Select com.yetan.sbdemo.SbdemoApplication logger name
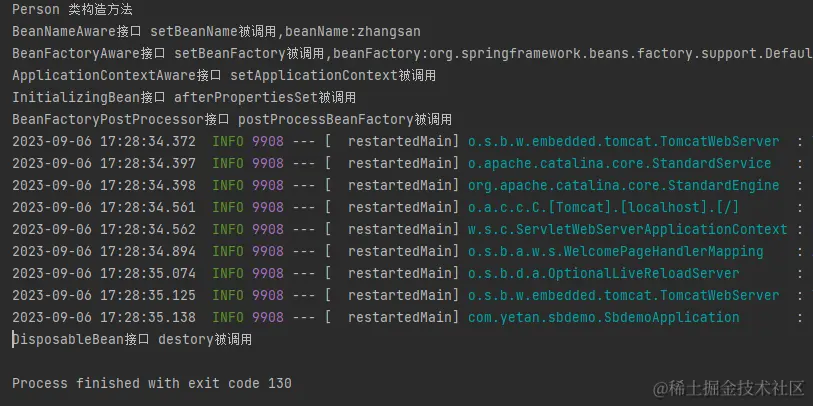 tap(604, 317)
